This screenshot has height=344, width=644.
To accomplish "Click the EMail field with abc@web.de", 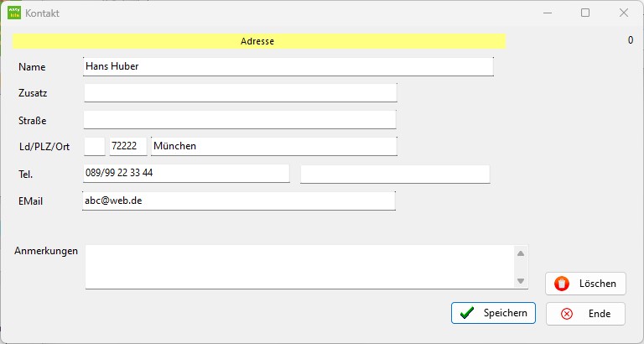I will (239, 201).
